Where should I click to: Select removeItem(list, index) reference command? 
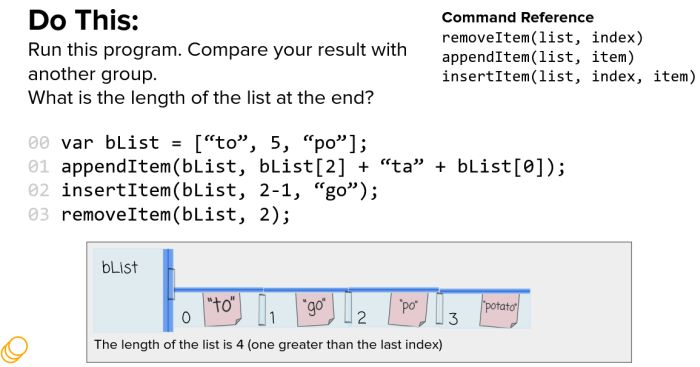coord(542,38)
